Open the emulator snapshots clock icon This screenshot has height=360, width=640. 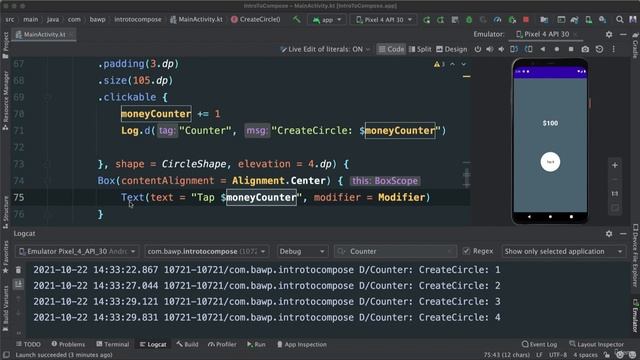pyautogui.click(x=599, y=49)
